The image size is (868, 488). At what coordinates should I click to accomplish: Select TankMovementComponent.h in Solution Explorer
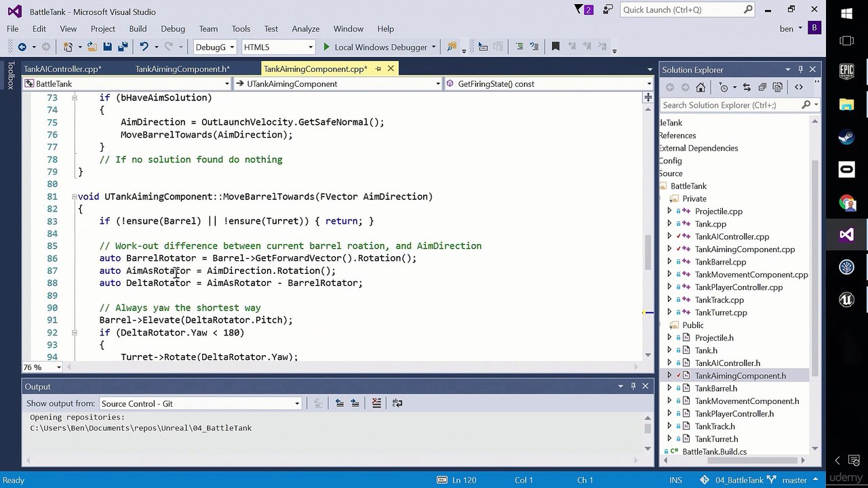[747, 401]
